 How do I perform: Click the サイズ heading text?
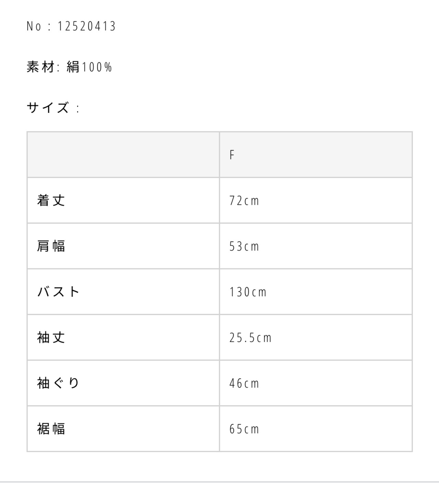coord(48,108)
